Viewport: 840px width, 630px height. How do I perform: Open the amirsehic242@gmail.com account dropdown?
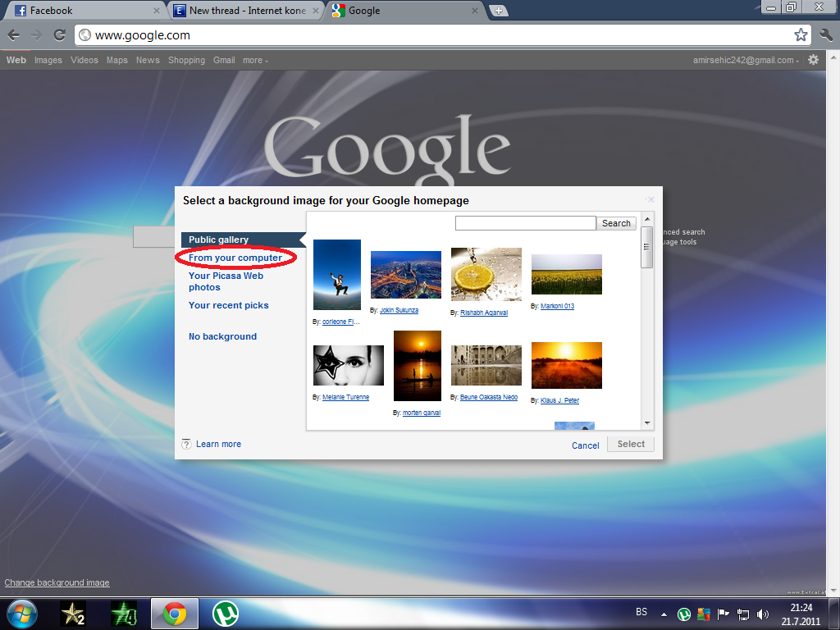(743, 60)
